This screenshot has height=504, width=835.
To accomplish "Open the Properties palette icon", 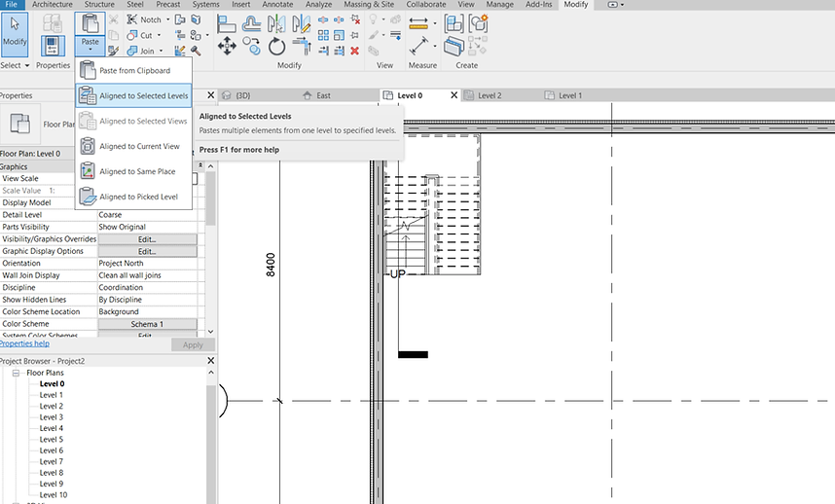I will pyautogui.click(x=53, y=47).
